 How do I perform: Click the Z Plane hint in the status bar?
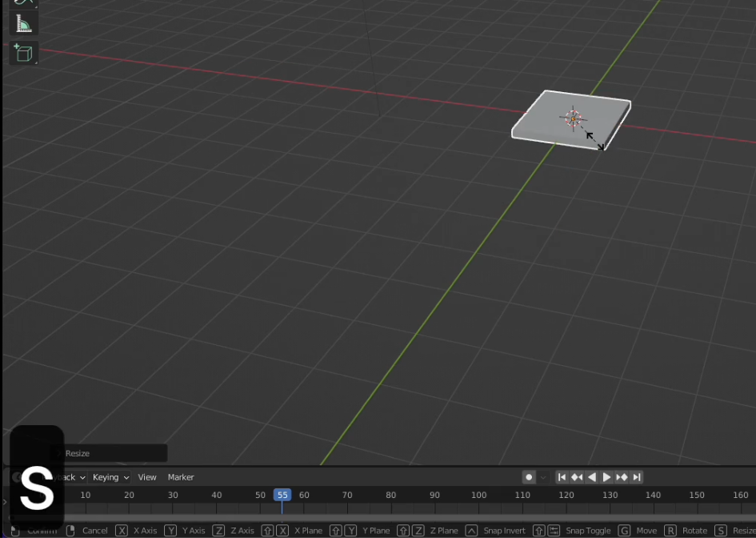(x=443, y=531)
